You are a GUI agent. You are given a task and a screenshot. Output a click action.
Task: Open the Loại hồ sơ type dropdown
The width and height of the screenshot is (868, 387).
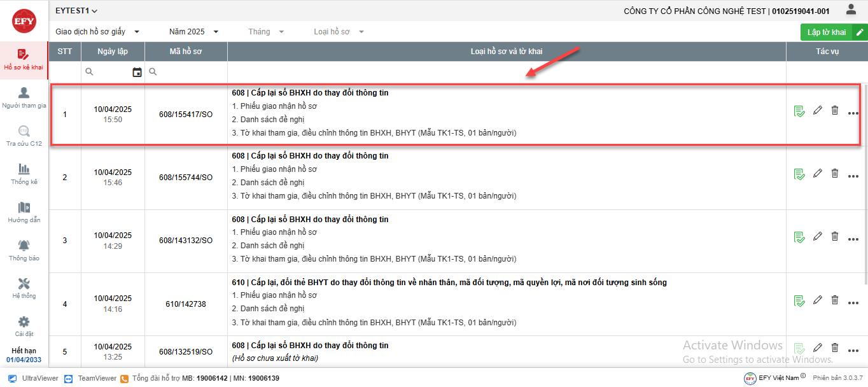[x=339, y=32]
